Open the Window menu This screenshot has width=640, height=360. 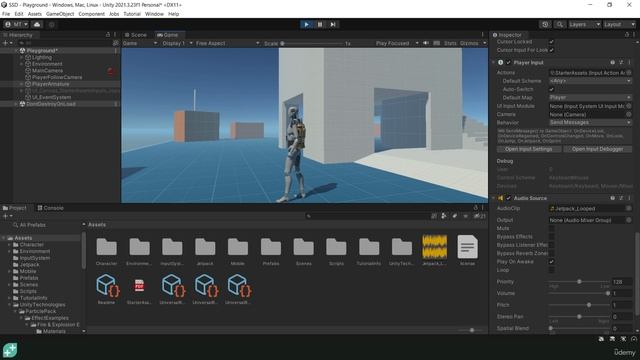[154, 14]
